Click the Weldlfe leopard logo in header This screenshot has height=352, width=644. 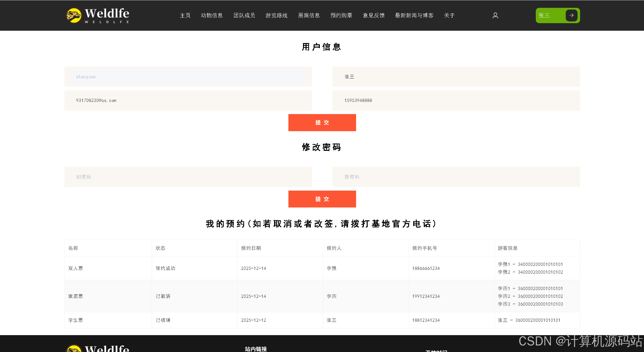click(x=98, y=15)
